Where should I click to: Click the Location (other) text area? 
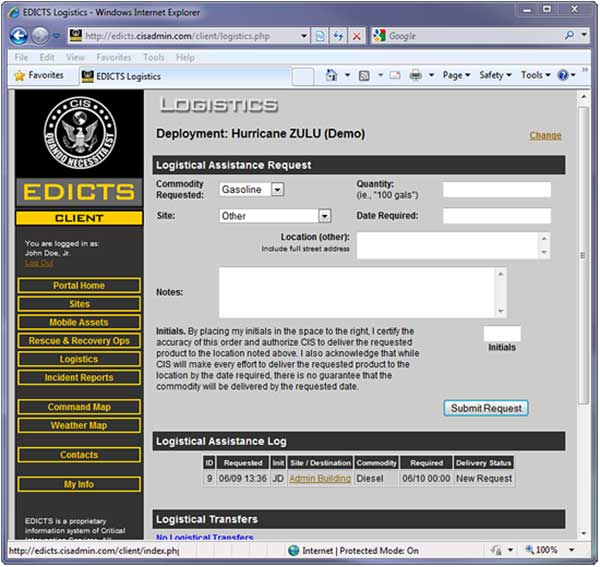[x=453, y=245]
